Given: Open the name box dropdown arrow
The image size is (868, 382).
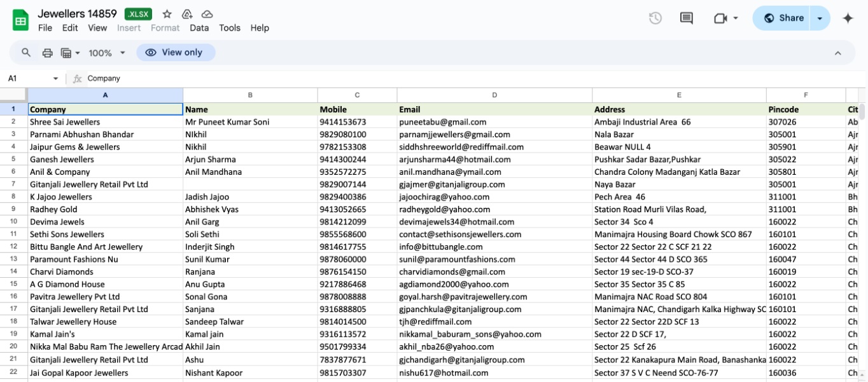Looking at the screenshot, I should [55, 79].
